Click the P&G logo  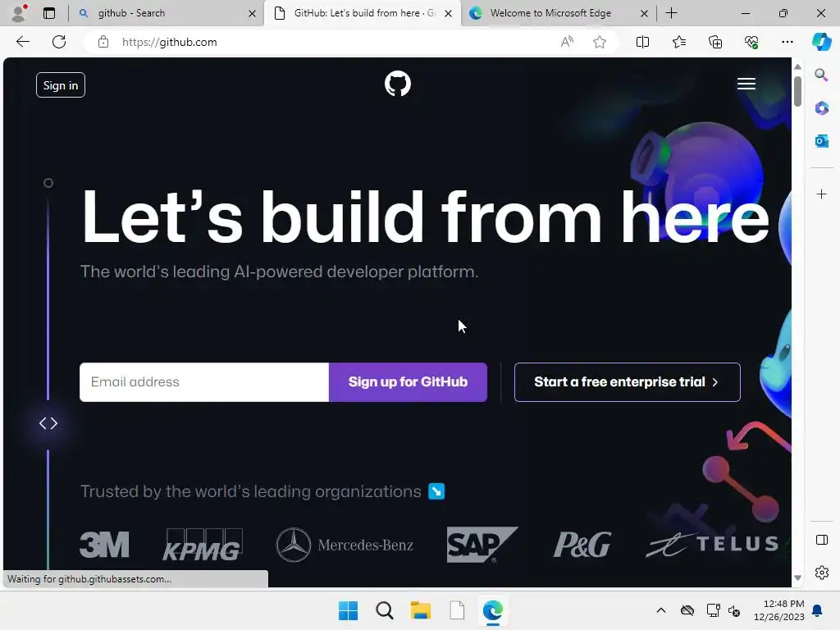tap(582, 545)
